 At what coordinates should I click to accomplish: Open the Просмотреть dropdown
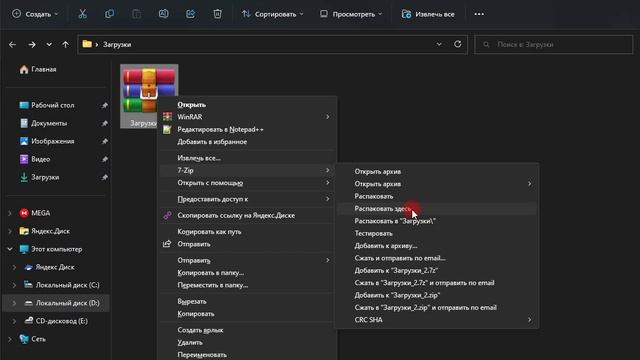[351, 14]
